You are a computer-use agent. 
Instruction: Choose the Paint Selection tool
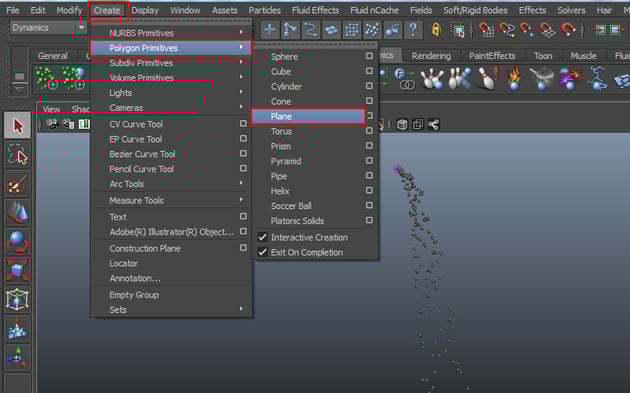pos(17,184)
